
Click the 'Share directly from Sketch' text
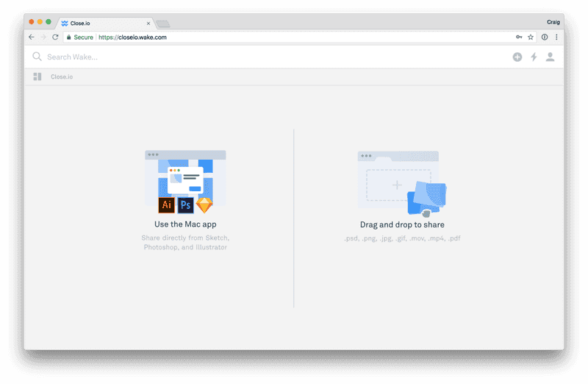tap(185, 243)
